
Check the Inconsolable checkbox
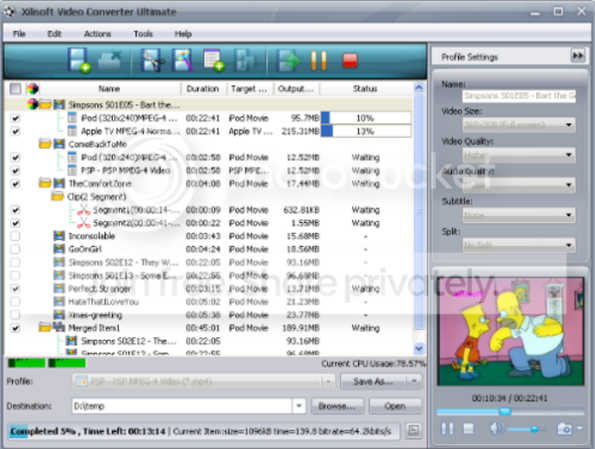(15, 236)
